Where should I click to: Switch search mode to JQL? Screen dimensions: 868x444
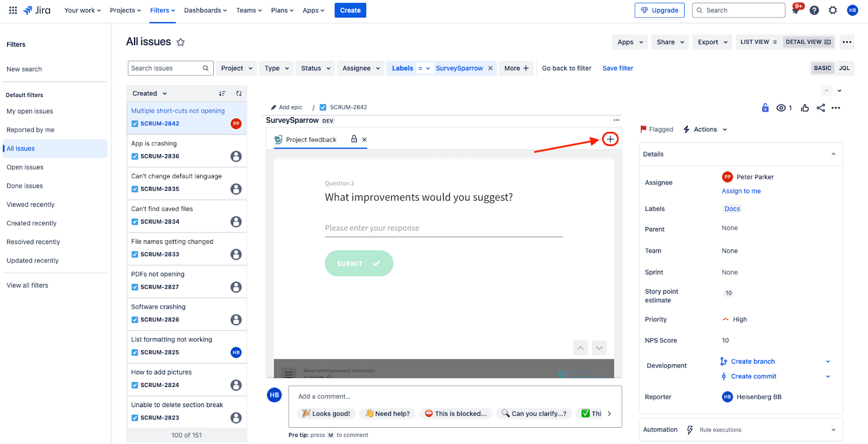click(x=844, y=68)
